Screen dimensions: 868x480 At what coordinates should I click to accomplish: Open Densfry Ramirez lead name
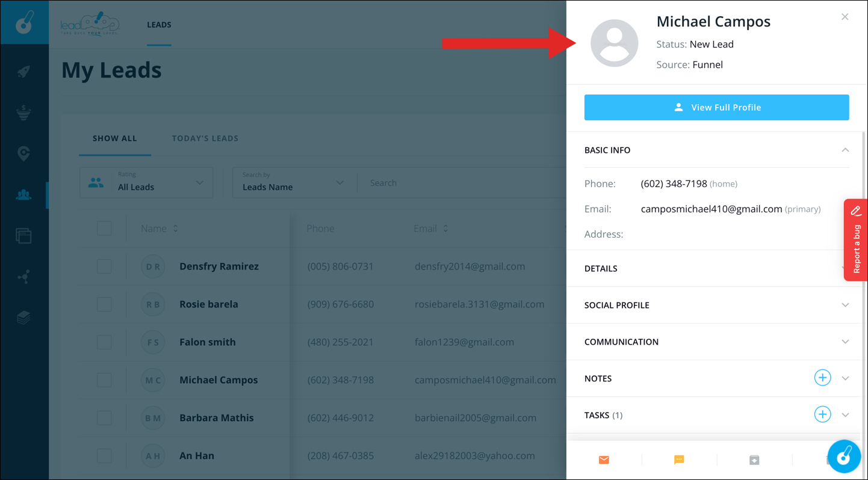click(219, 266)
